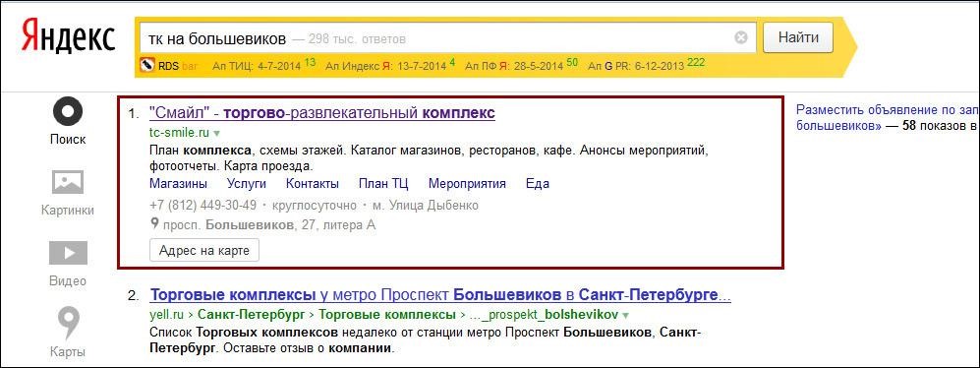Expand the tc-smile.ru green dropdown arrow
Image resolution: width=980 pixels, height=368 pixels.
pyautogui.click(x=217, y=133)
